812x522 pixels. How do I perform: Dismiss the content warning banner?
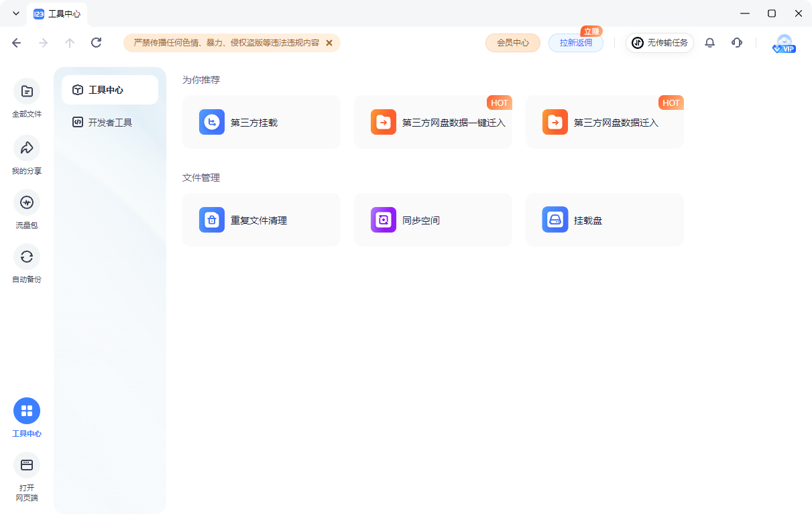329,42
